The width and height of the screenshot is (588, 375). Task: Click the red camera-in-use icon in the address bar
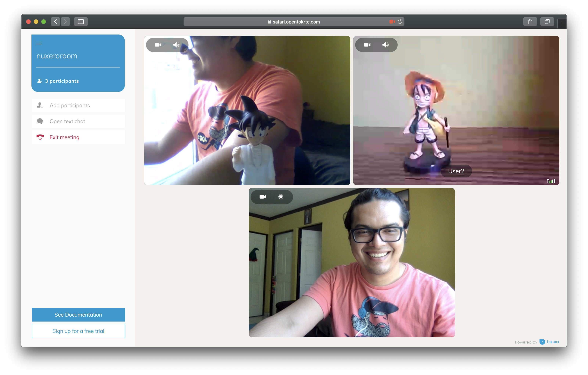point(392,22)
